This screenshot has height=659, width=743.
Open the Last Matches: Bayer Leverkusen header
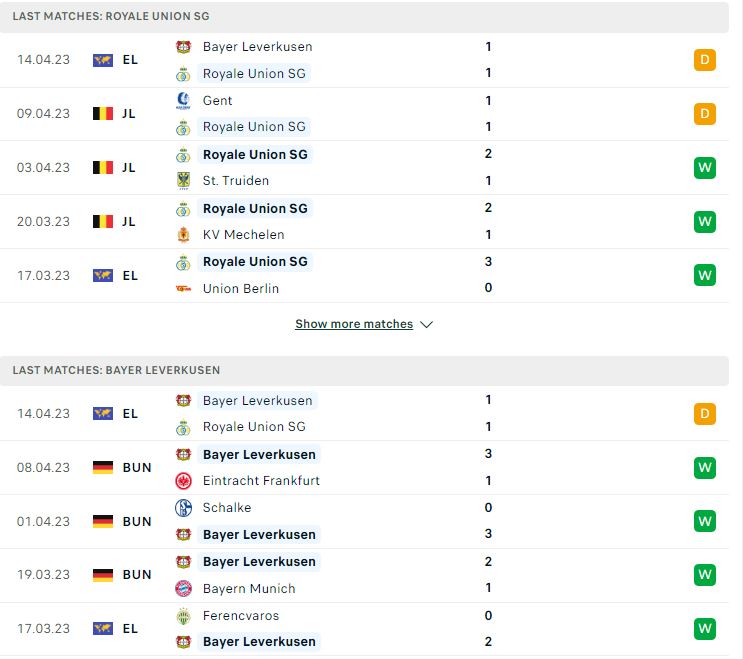364,370
